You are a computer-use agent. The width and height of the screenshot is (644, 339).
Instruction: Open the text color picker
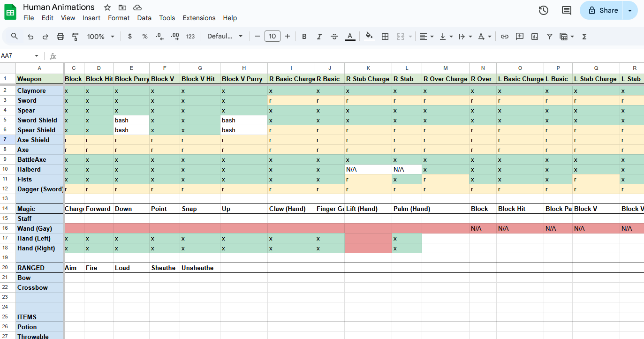point(350,36)
